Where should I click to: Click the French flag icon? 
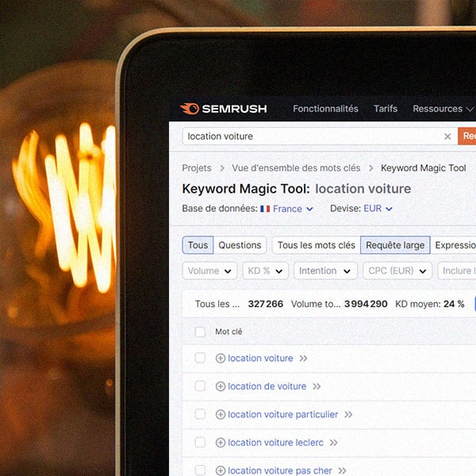tap(265, 209)
